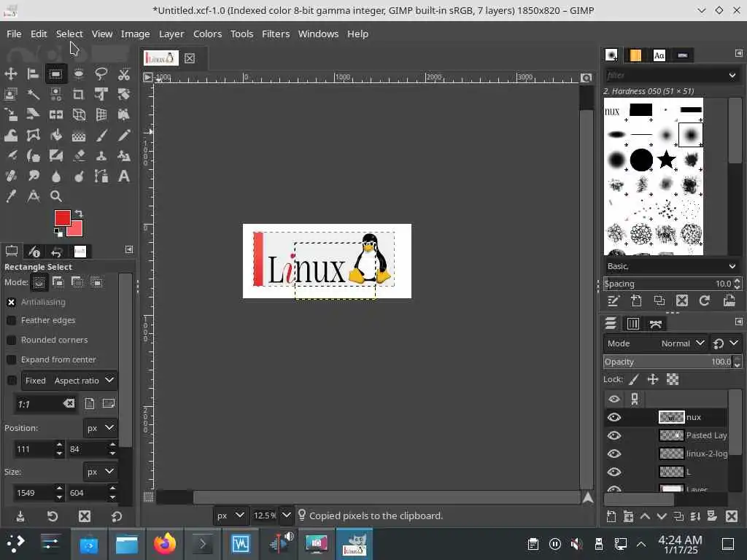Swap foreground and background colors

click(79, 214)
